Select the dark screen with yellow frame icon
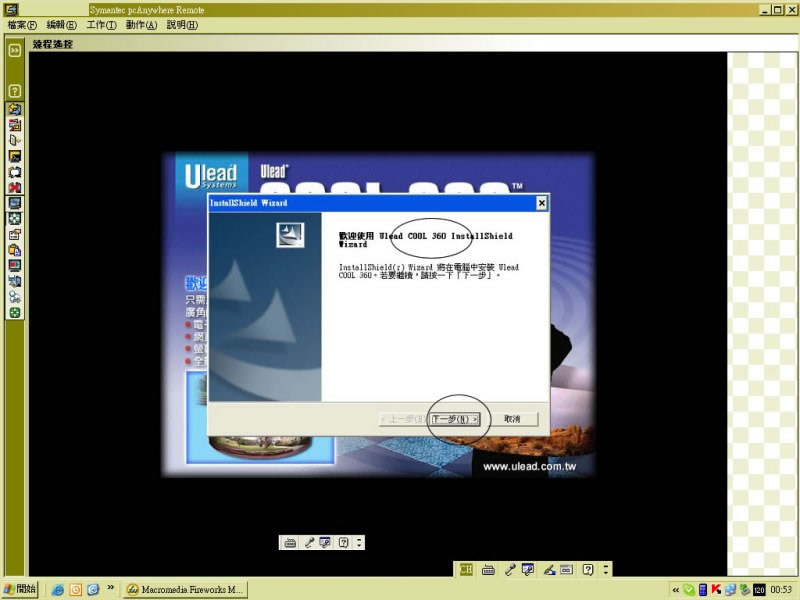 15,156
